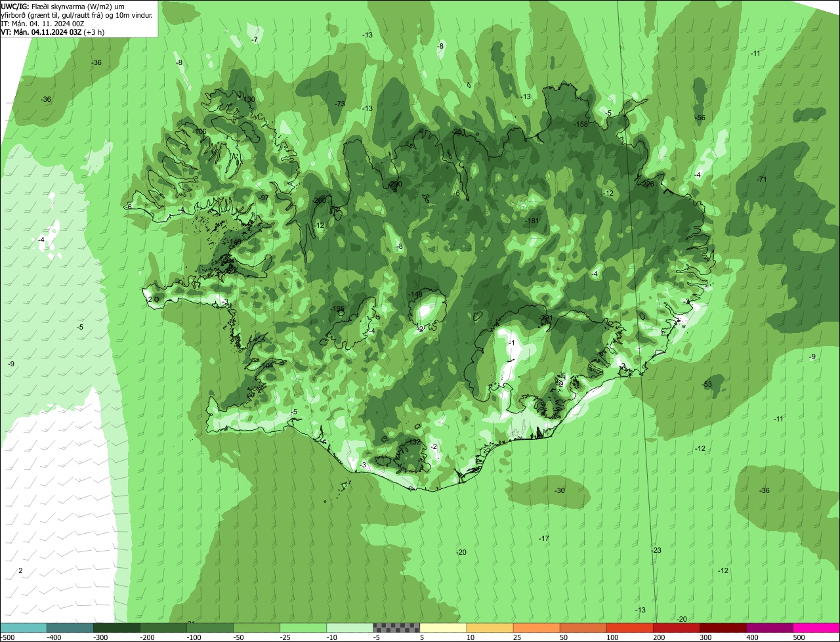Click the 300 legend label
840x642 pixels.
pyautogui.click(x=705, y=637)
